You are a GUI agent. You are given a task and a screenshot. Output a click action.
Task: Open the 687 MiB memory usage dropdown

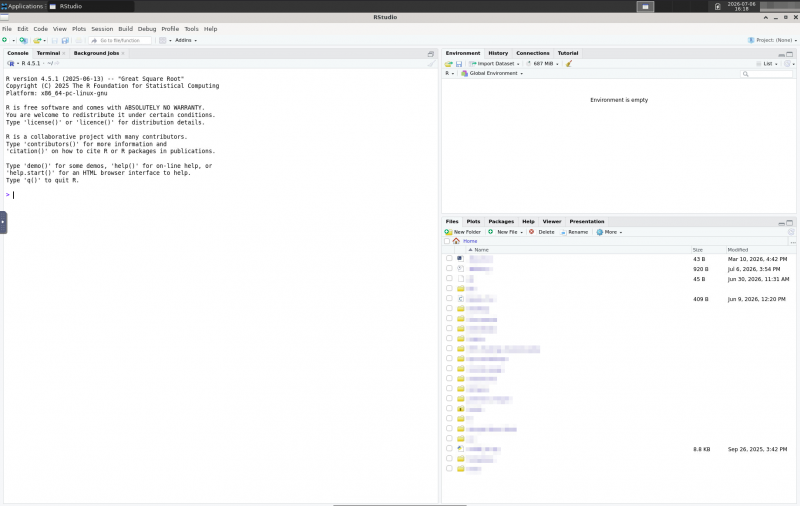(545, 64)
